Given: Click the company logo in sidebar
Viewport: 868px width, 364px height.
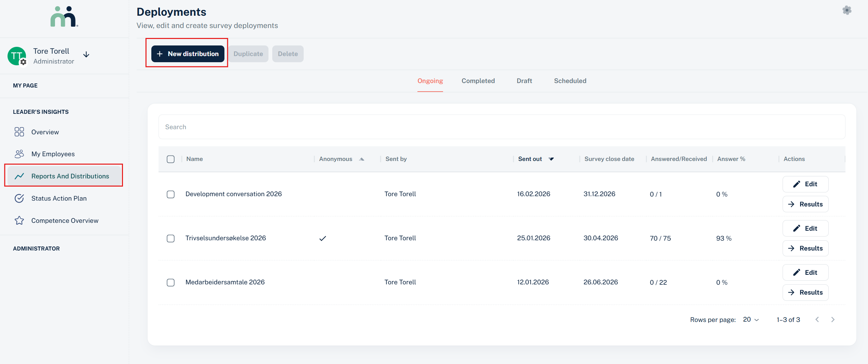Looking at the screenshot, I should [x=64, y=17].
